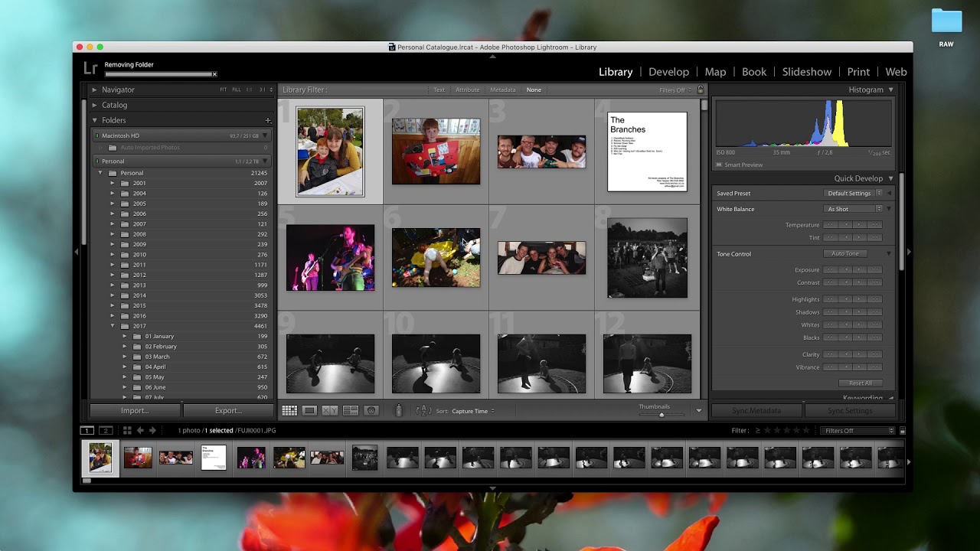Open White Balance As Shot dropdown
Viewport: 980px width, 551px height.
854,209
